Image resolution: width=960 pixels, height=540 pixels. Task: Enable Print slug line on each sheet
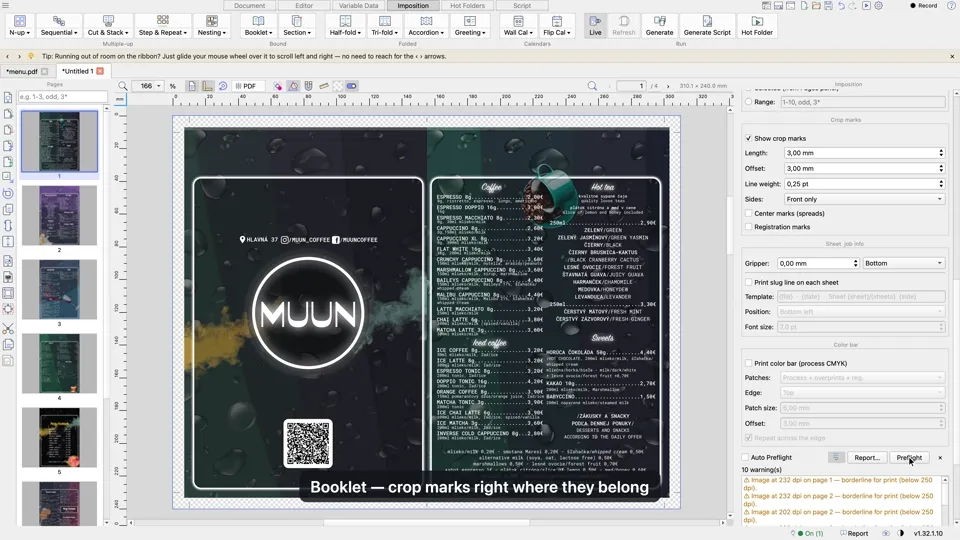point(748,282)
